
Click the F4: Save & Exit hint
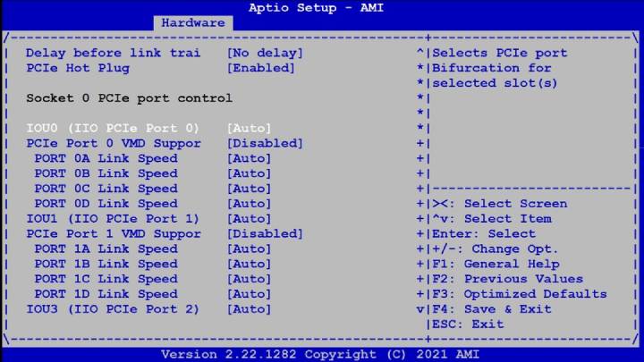[492, 309]
